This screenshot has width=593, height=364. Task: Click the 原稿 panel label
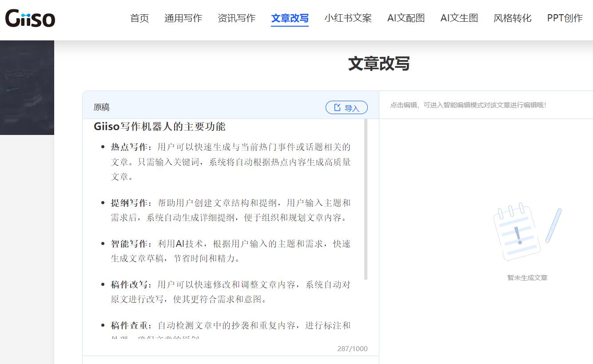pyautogui.click(x=101, y=107)
